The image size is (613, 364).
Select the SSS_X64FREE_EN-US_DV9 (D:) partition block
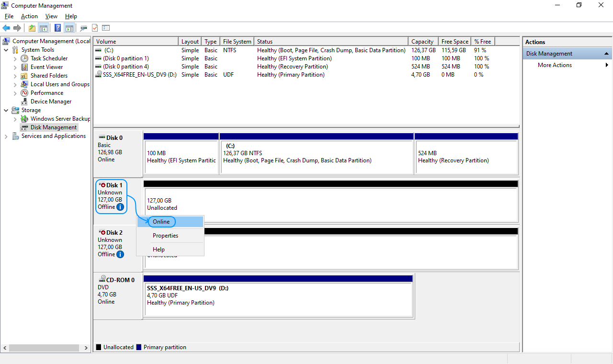(x=278, y=296)
